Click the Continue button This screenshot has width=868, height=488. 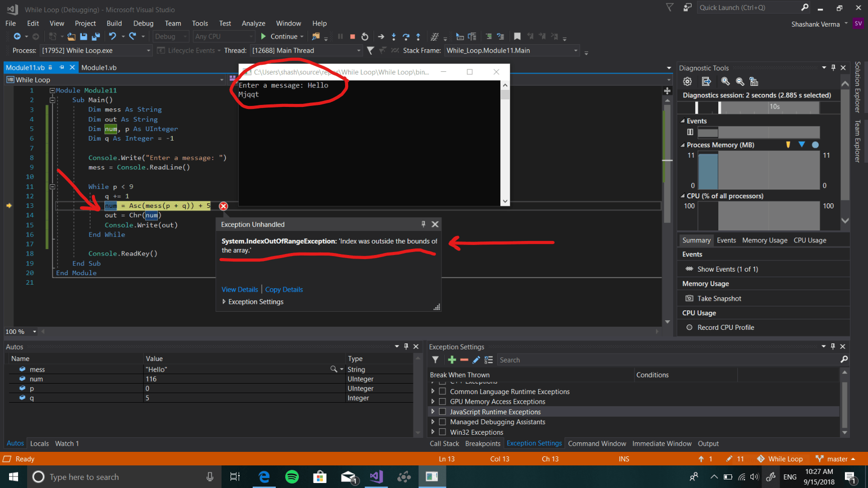(x=282, y=37)
